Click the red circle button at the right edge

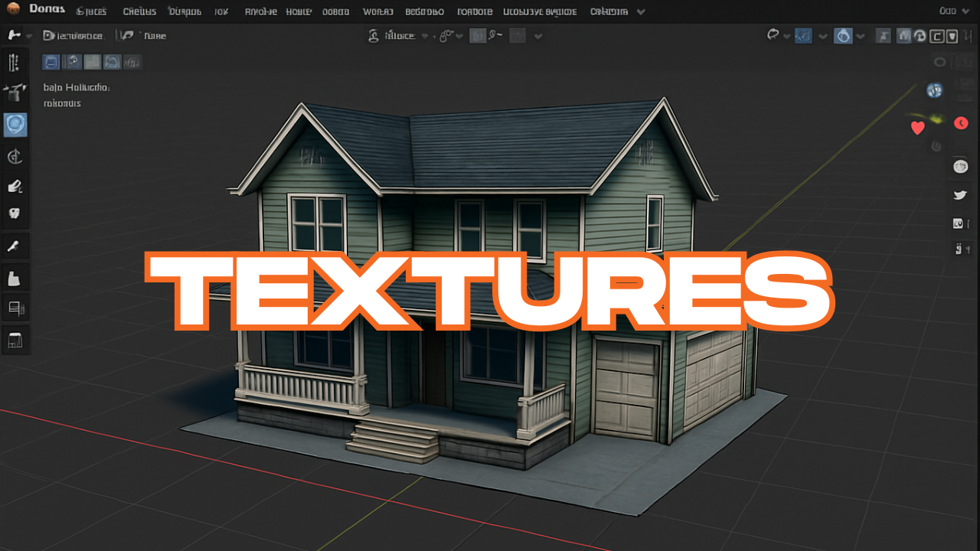[x=962, y=123]
